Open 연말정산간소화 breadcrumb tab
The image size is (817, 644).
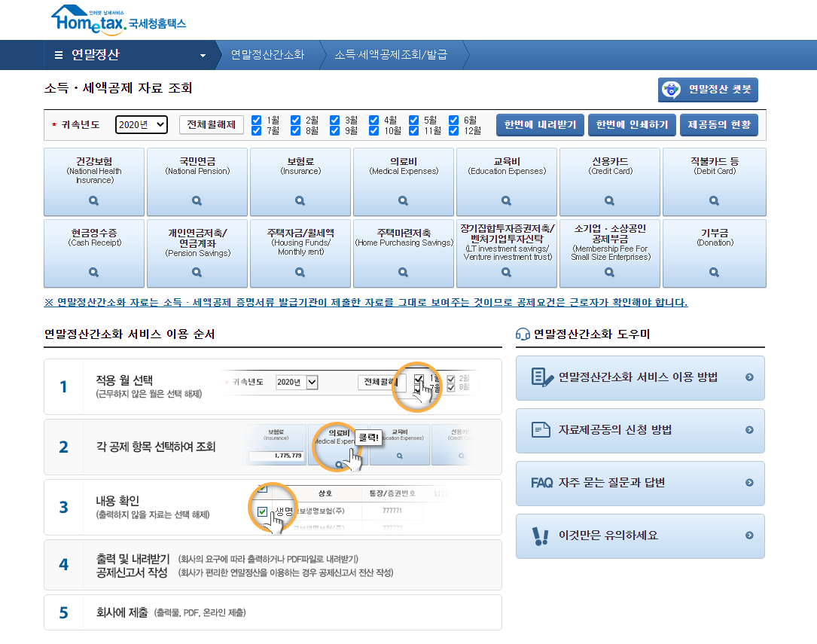(x=267, y=55)
